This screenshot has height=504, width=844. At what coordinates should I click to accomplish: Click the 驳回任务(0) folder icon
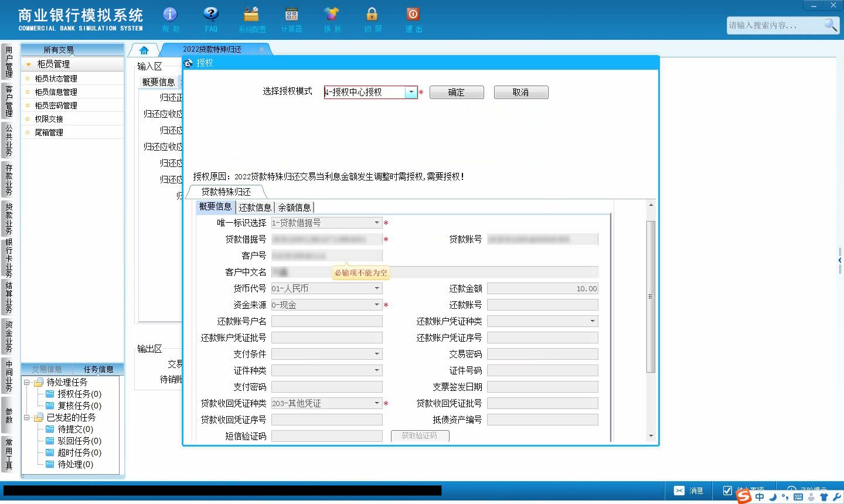pyautogui.click(x=50, y=441)
